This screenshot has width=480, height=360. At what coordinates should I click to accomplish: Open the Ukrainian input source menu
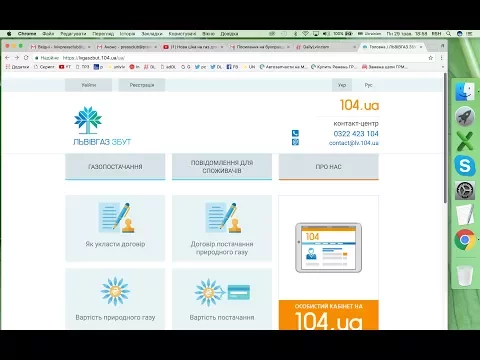click(369, 34)
